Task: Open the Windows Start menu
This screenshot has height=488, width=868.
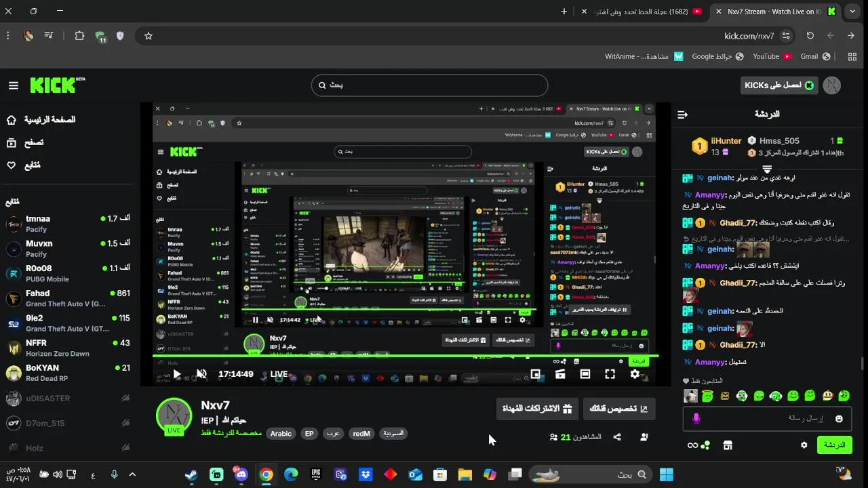Action: pos(667,474)
